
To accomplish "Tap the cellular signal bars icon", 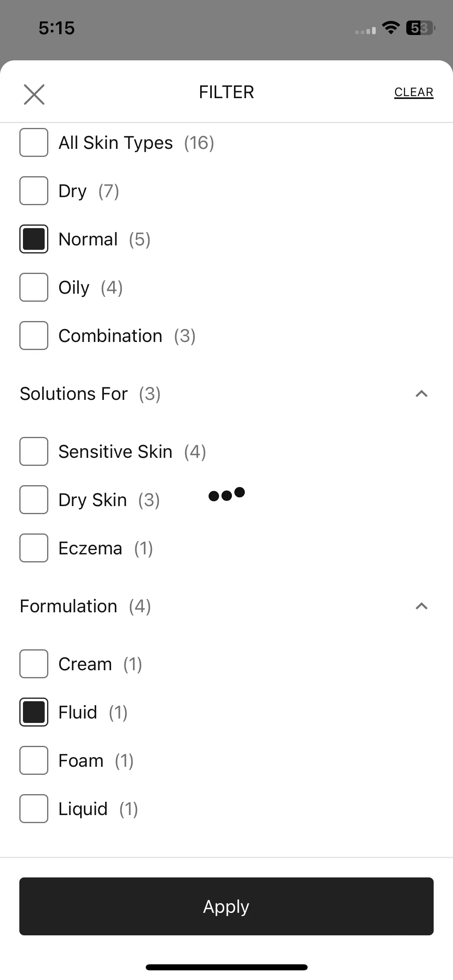I will pyautogui.click(x=365, y=31).
